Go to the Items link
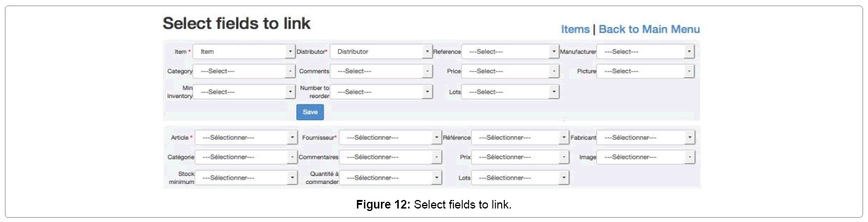This screenshot has height=222, width=868. point(575,29)
